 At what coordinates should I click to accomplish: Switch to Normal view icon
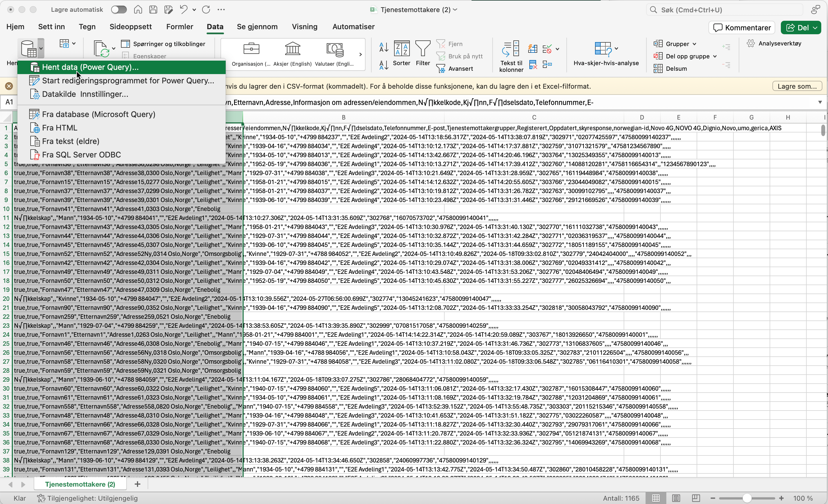pos(656,498)
